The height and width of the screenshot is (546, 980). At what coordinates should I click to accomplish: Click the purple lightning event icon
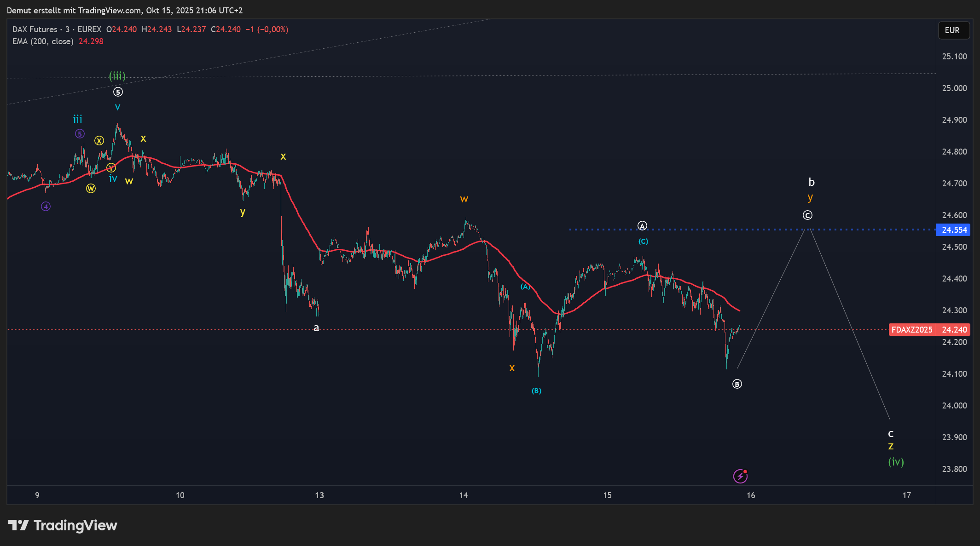(x=740, y=476)
